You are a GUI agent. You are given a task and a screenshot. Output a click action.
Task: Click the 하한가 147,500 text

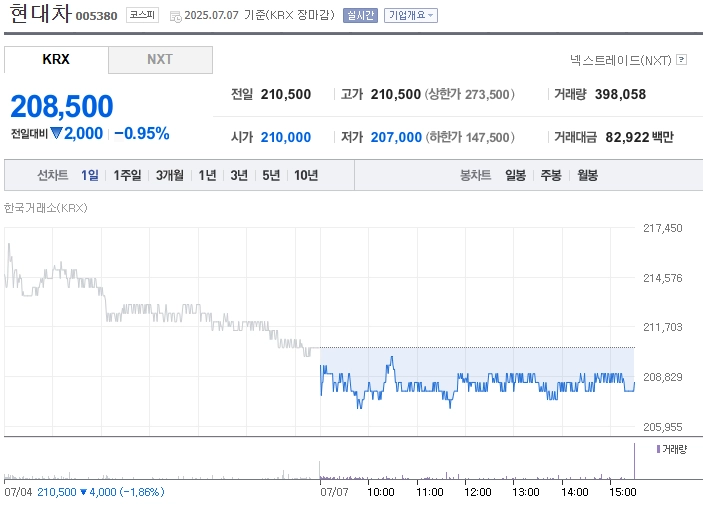click(469, 137)
